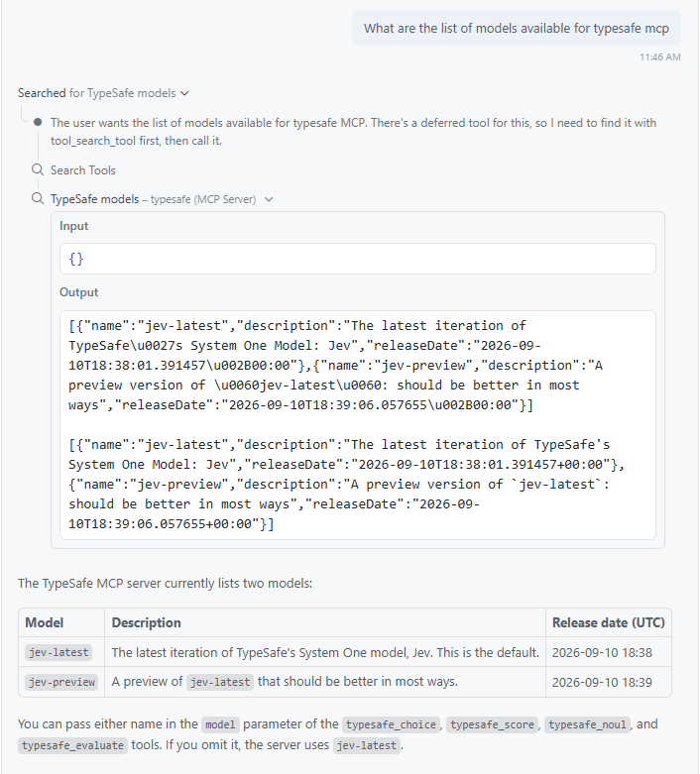Click the Search Tools magnifier icon

point(38,169)
